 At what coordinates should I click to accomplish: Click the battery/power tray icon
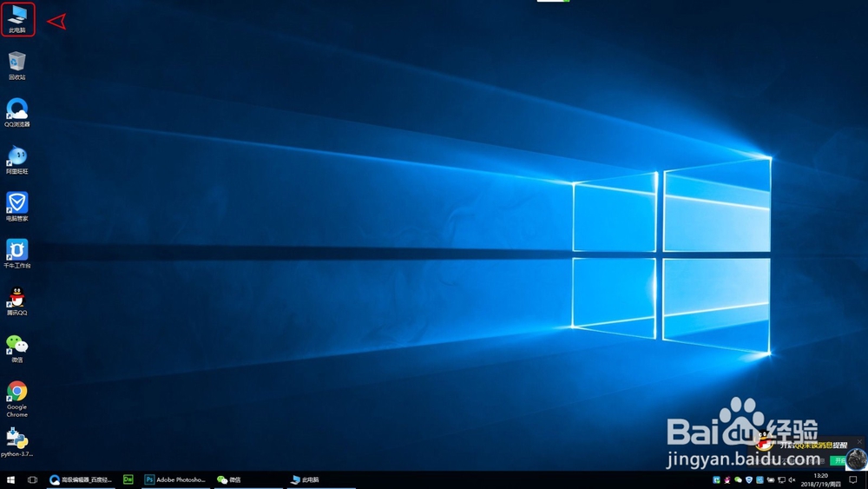(x=771, y=479)
